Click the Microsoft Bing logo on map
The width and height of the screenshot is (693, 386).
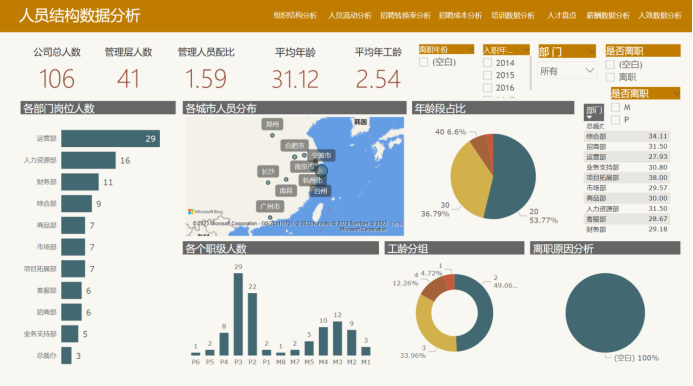point(206,212)
